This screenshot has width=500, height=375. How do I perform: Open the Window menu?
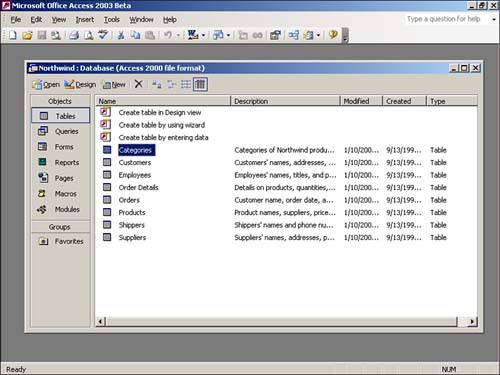click(141, 20)
